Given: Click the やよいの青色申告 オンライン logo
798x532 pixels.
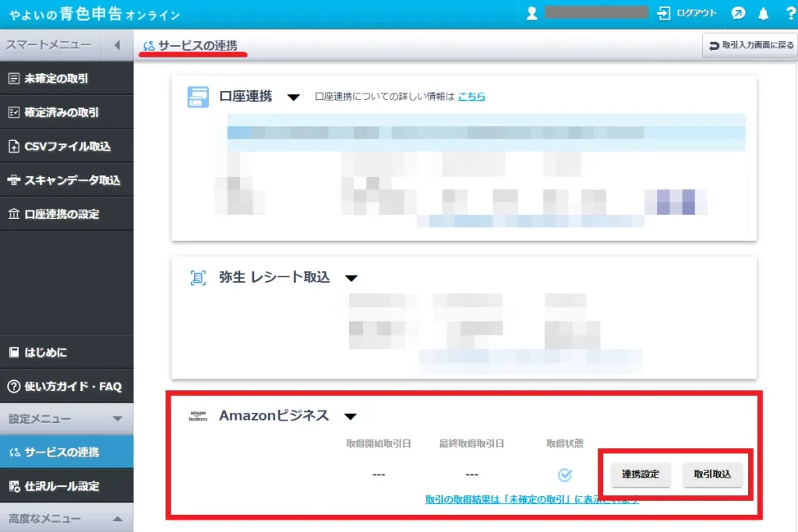Looking at the screenshot, I should [94, 14].
